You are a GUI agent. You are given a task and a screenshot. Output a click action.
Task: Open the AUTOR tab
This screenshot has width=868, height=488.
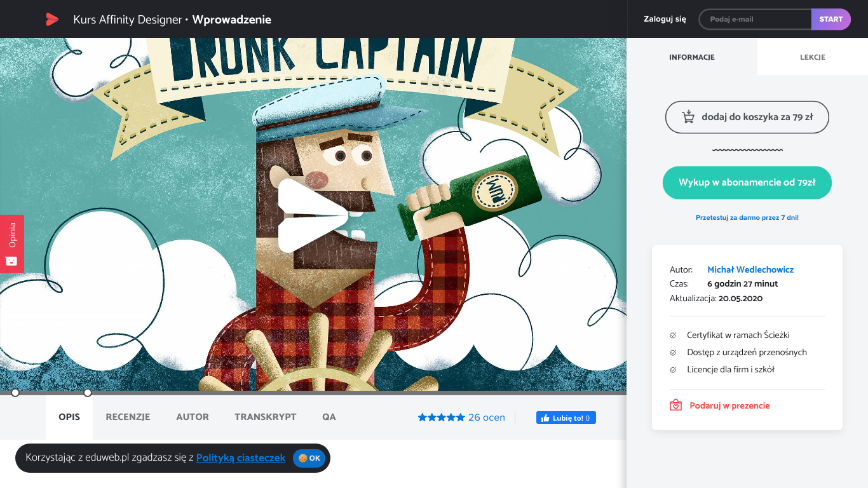pyautogui.click(x=193, y=417)
